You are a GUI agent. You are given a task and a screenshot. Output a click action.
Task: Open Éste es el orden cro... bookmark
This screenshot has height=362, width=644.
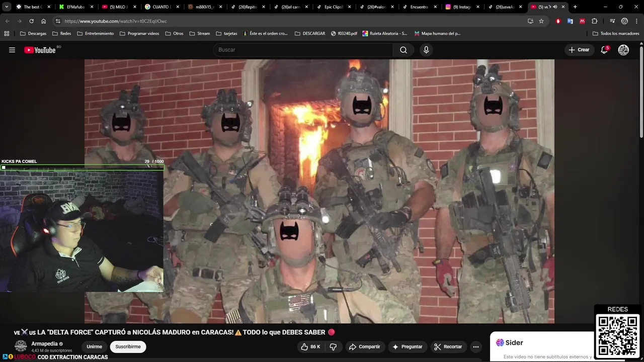(x=265, y=34)
